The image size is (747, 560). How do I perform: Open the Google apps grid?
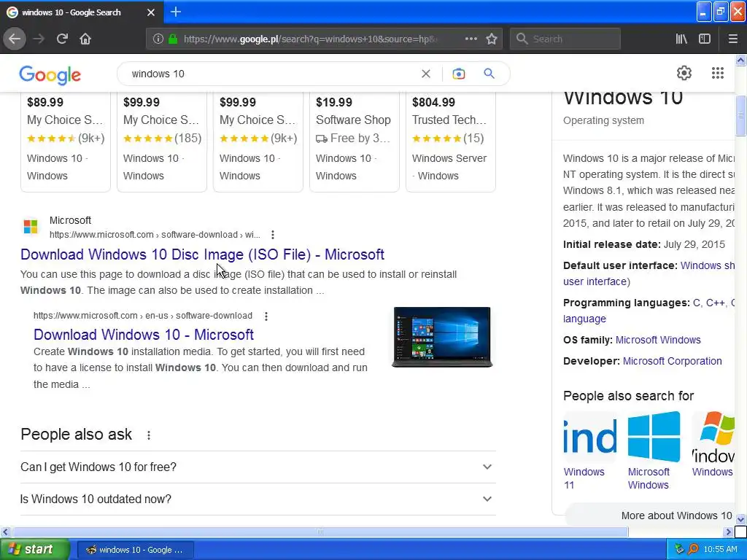point(718,73)
